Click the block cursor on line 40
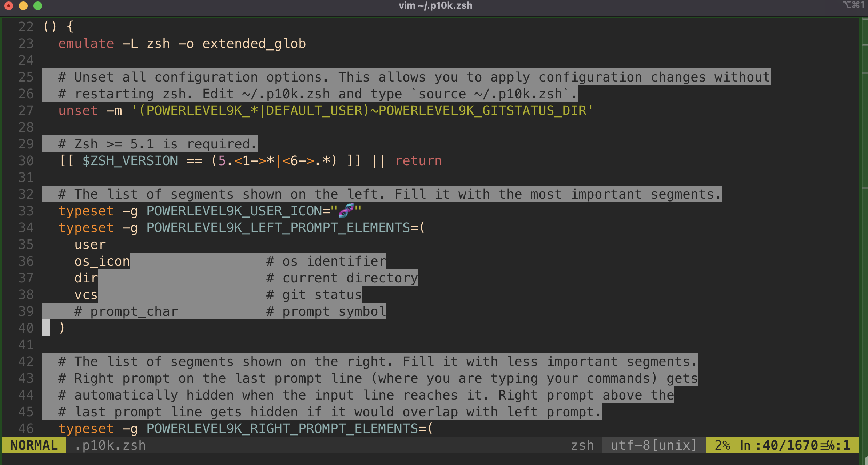Screen dimensions: 868x465 [46, 327]
